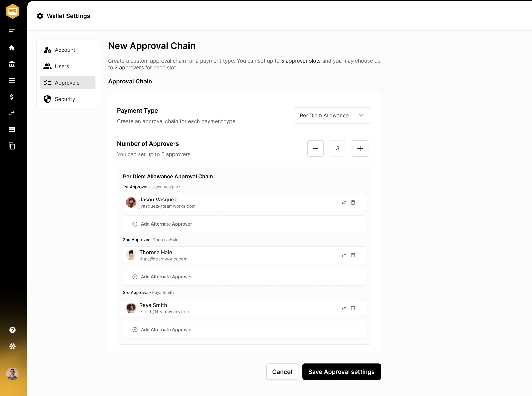Viewport: 532px width, 396px height.
Task: Delete Raya Smith approver
Action: coord(353,308)
